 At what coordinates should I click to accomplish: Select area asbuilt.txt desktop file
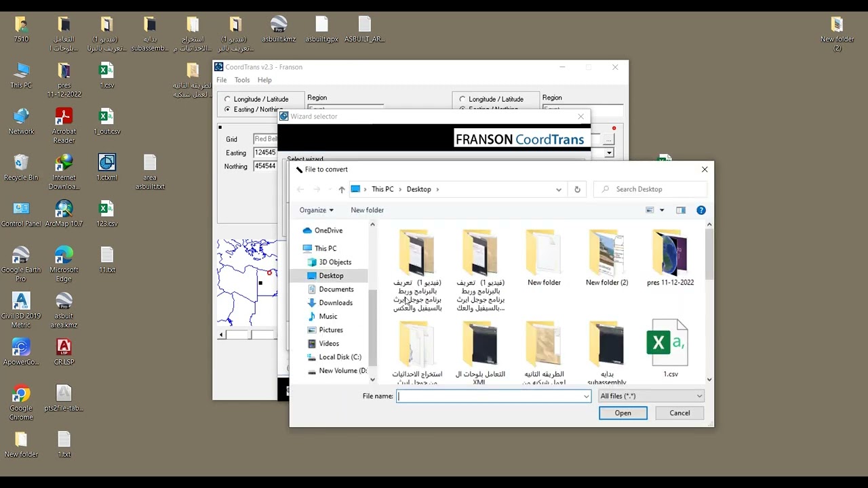tap(150, 171)
